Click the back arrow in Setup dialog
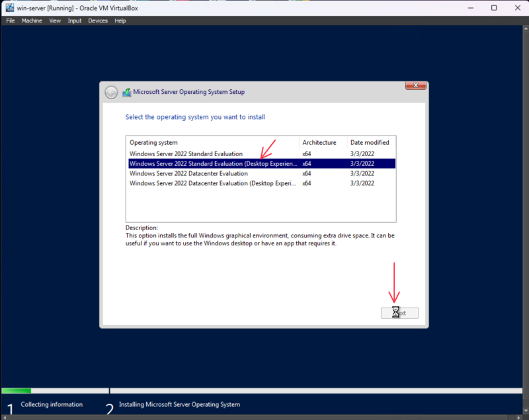529x420 pixels. (111, 93)
